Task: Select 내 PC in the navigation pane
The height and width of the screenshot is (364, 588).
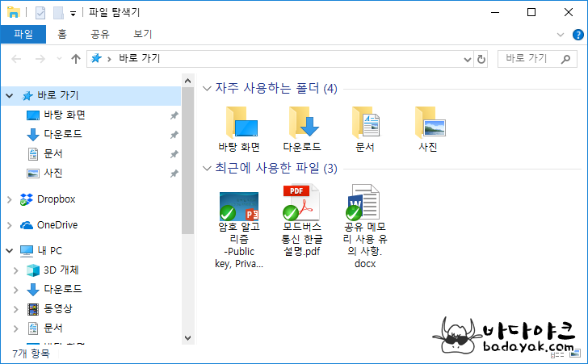Action: 50,250
